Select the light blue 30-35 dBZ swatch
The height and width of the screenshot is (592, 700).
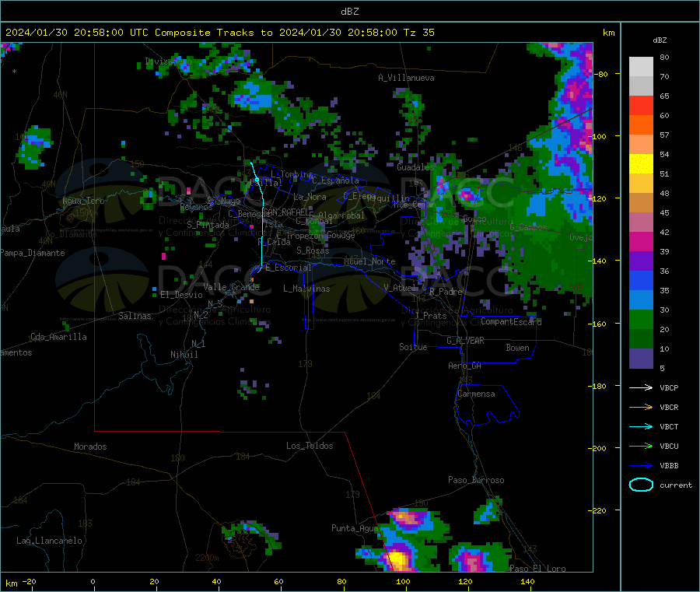click(641, 300)
